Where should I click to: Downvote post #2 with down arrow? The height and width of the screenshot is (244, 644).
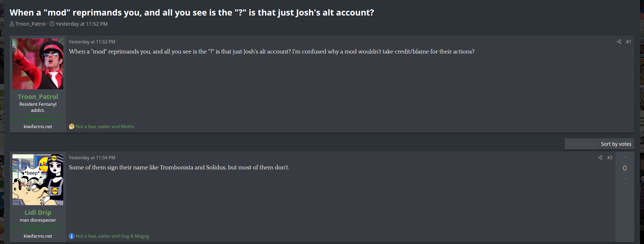tap(624, 178)
